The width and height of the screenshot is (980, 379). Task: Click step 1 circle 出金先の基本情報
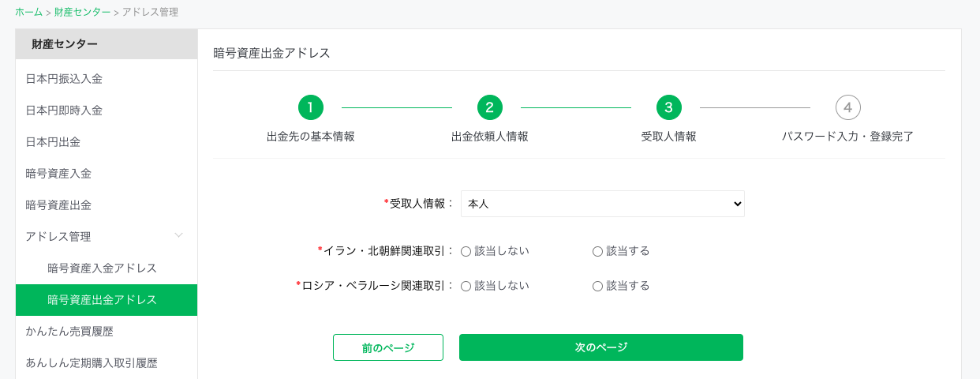tap(311, 107)
